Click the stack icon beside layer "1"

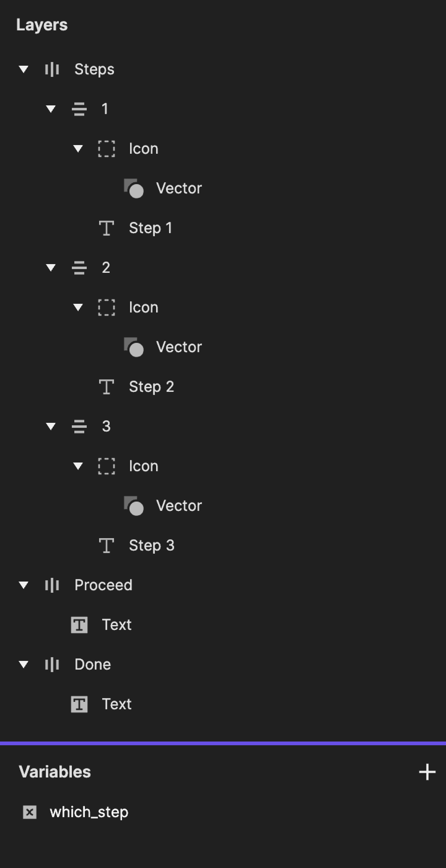pyautogui.click(x=79, y=108)
